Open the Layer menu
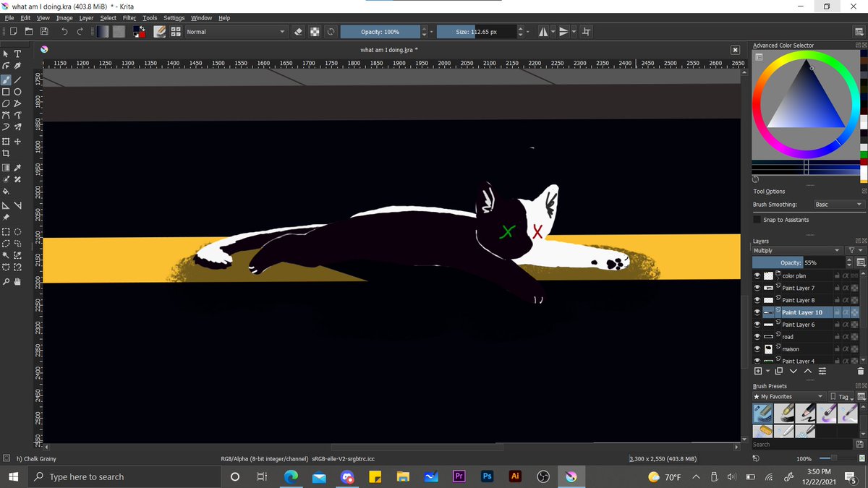The height and width of the screenshot is (488, 868). 86,17
